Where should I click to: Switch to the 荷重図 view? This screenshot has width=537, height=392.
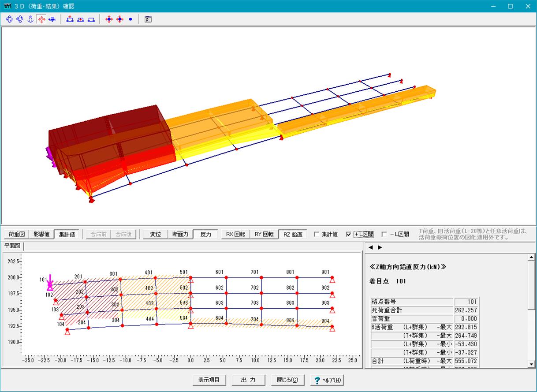point(17,235)
